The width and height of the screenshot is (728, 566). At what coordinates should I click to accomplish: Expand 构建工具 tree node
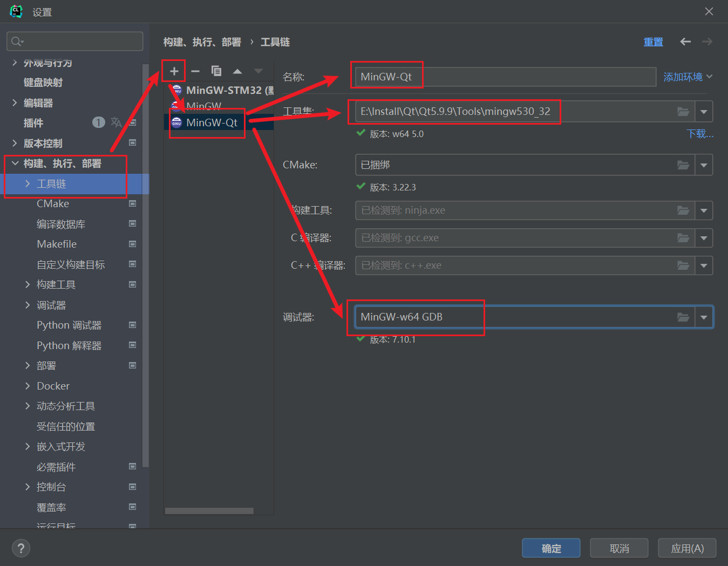point(28,284)
